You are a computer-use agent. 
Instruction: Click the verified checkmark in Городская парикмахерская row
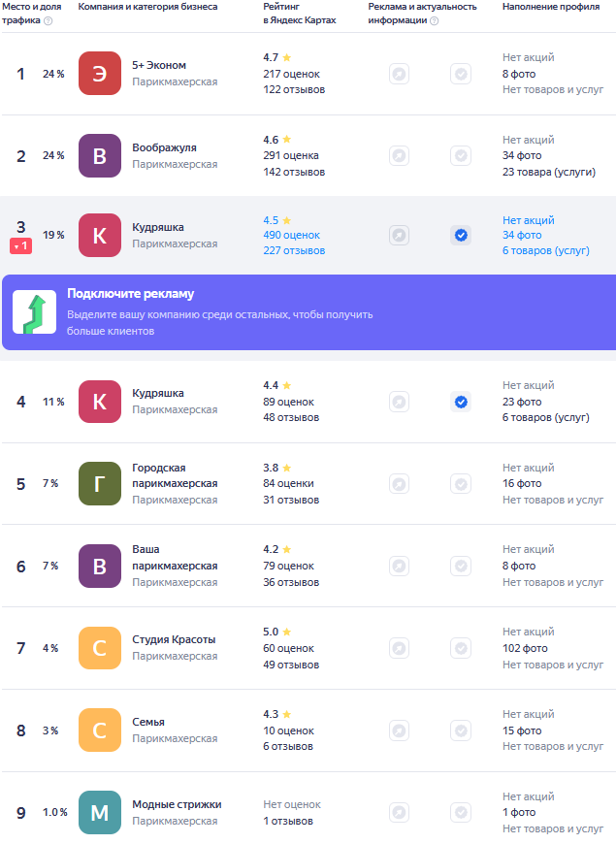point(461,484)
